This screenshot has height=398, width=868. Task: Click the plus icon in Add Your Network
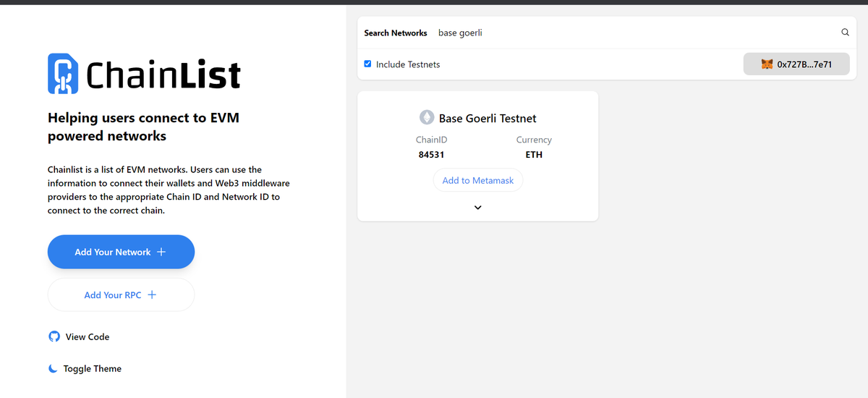pyautogui.click(x=161, y=252)
